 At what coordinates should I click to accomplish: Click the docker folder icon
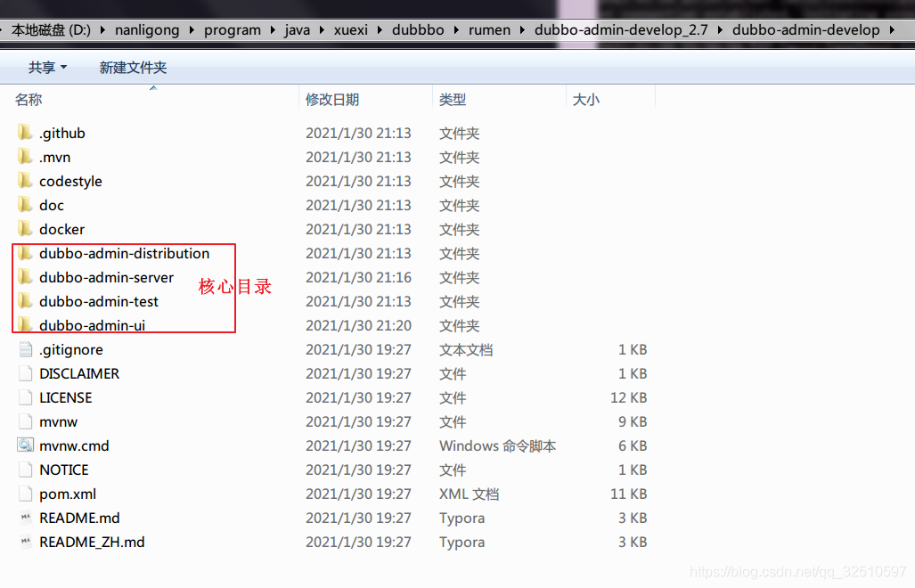(25, 229)
